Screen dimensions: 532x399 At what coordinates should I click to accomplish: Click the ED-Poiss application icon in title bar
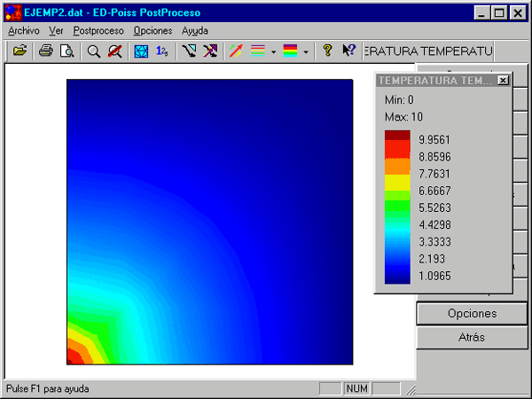click(x=13, y=12)
